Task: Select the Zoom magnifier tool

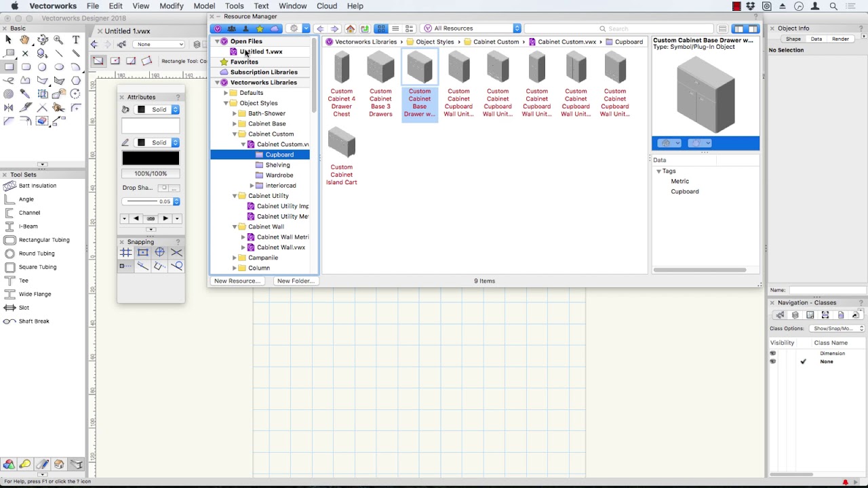Action: [58, 40]
